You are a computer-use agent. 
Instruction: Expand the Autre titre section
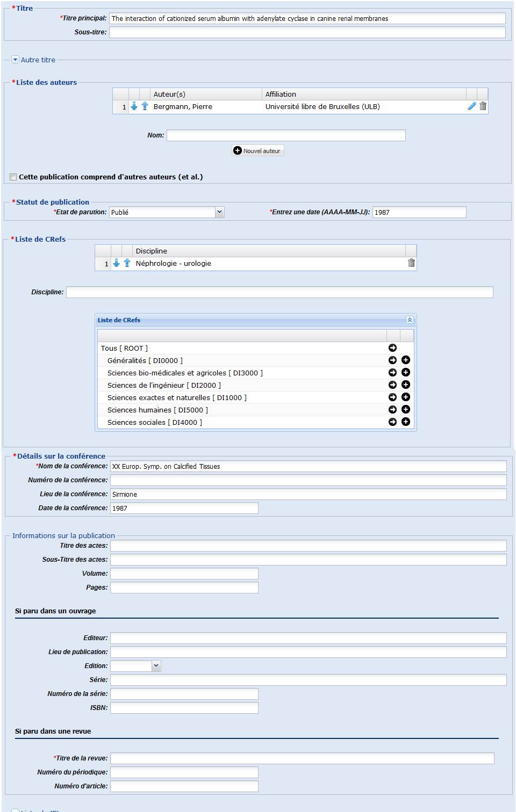pyautogui.click(x=15, y=60)
